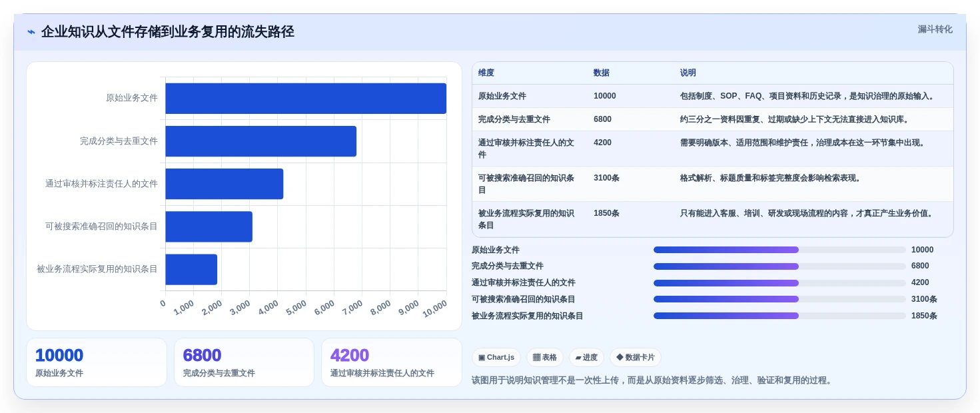Click the table cell showing 3100条
Image resolution: width=980 pixels, height=413 pixels.
(x=606, y=178)
